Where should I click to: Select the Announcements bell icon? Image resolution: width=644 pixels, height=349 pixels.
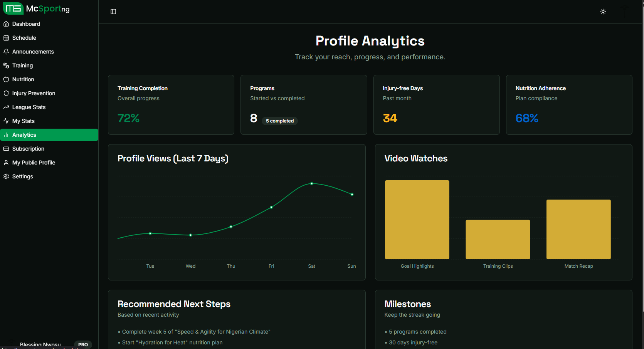coord(6,51)
